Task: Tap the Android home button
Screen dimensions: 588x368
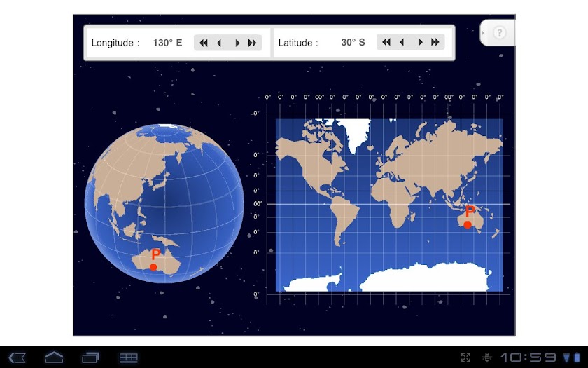Action: (x=55, y=357)
